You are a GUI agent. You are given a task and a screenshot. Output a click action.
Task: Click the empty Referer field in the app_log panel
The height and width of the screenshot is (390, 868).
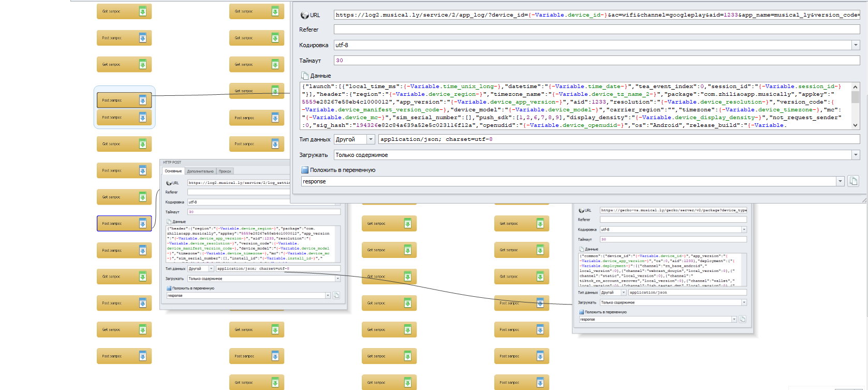tap(596, 30)
